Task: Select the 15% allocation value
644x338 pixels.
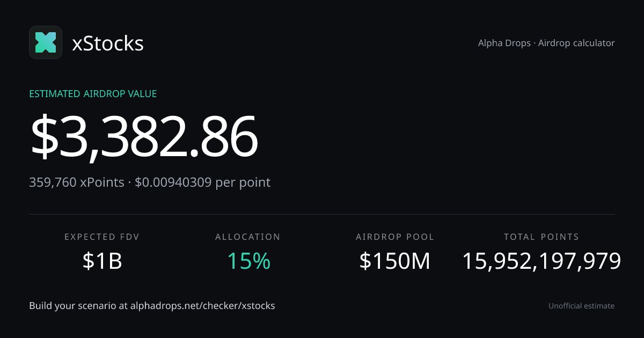Action: tap(248, 261)
